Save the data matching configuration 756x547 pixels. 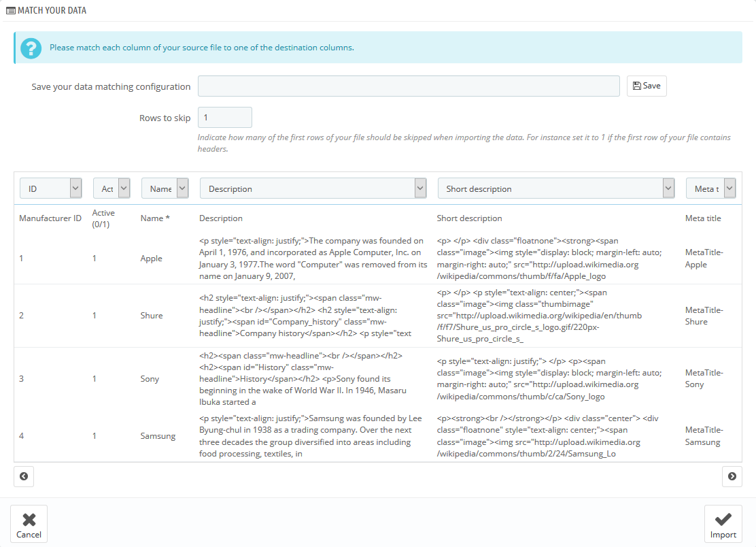647,86
